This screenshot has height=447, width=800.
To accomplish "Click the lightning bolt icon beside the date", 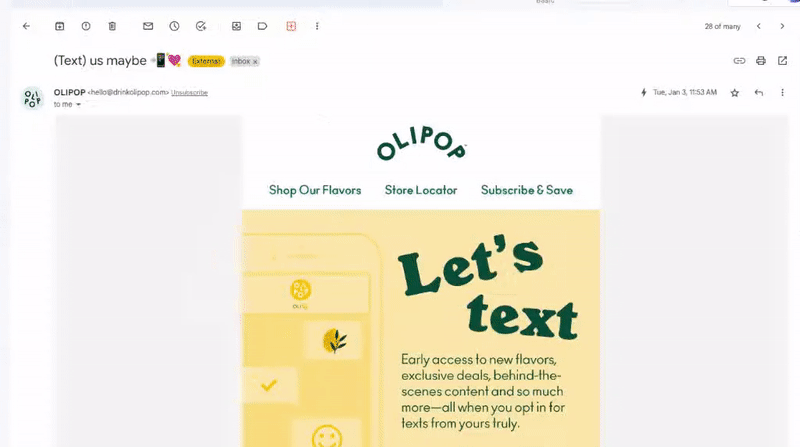I will [x=644, y=92].
